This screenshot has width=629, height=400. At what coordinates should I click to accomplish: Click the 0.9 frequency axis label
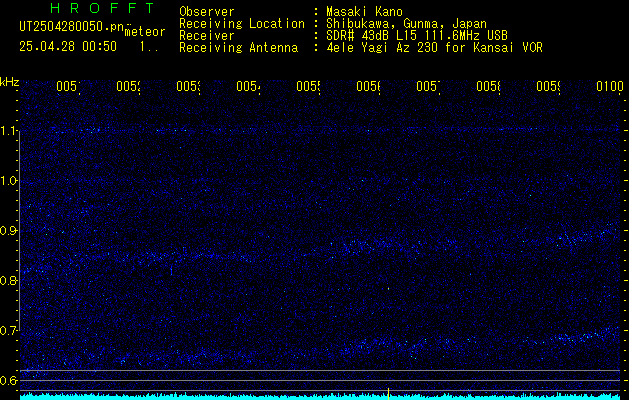pos(9,231)
